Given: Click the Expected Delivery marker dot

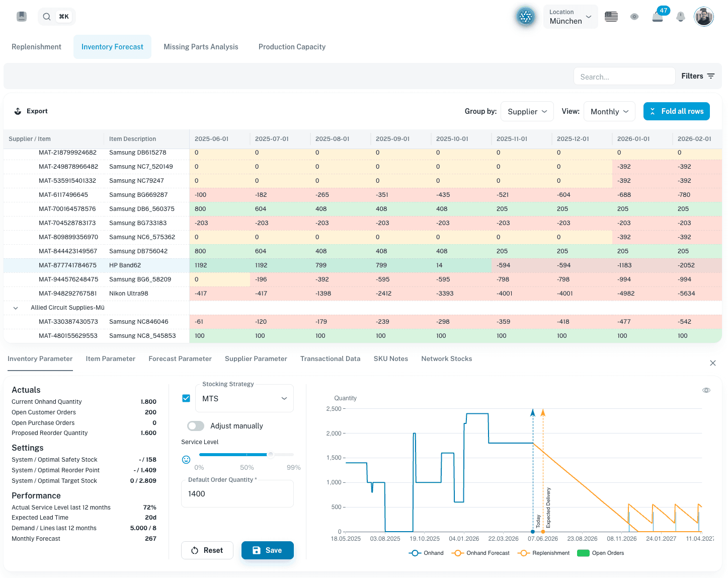Looking at the screenshot, I should pyautogui.click(x=543, y=532).
